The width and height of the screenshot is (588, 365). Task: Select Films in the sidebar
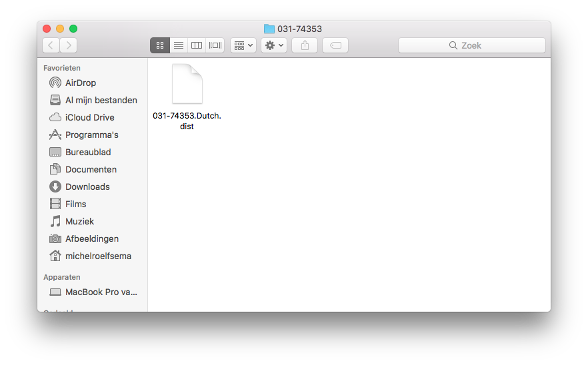coord(92,204)
